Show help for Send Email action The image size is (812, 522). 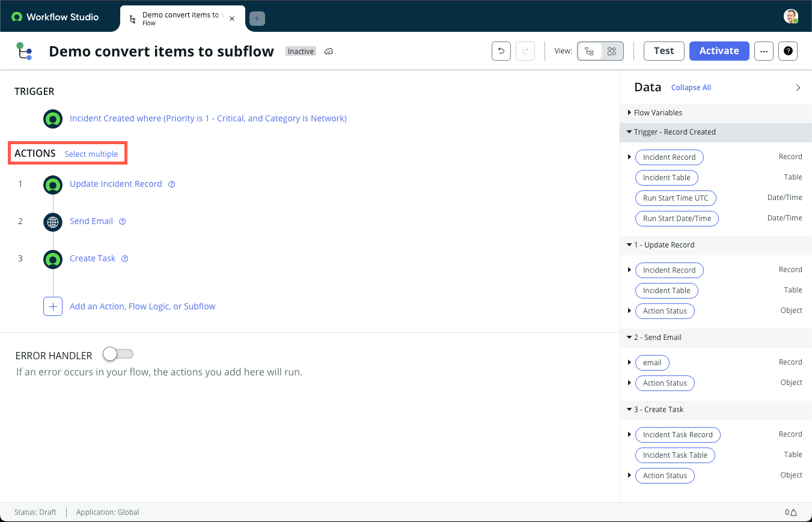pyautogui.click(x=123, y=222)
